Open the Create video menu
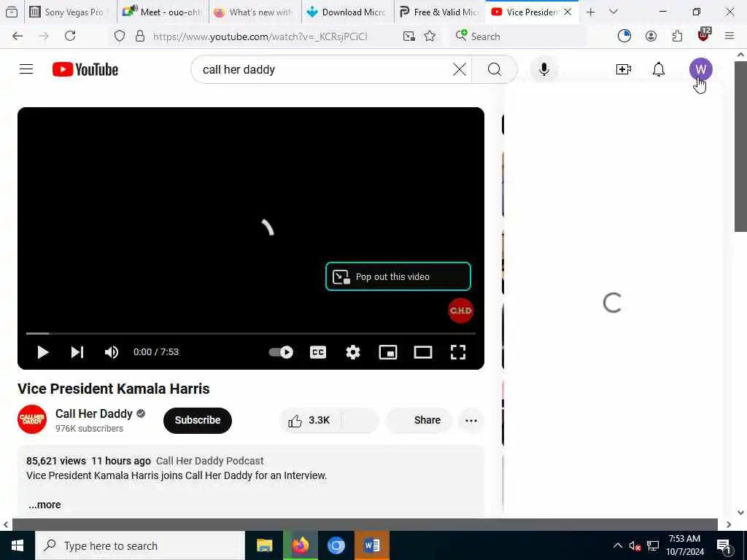The width and height of the screenshot is (747, 560). pyautogui.click(x=623, y=69)
